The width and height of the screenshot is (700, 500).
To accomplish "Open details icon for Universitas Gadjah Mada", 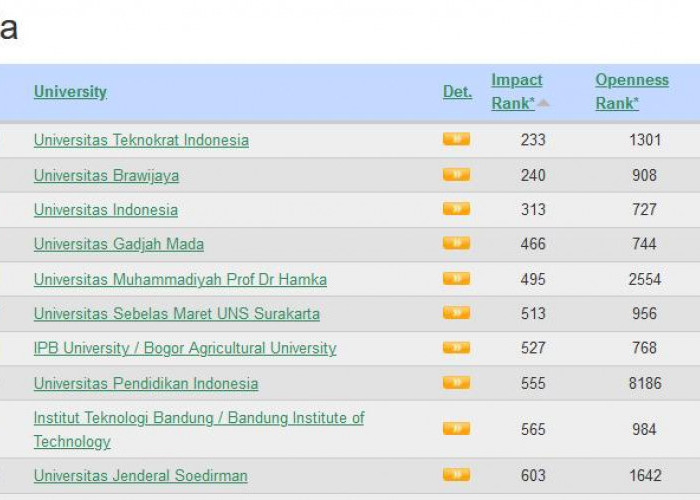I will tap(456, 243).
